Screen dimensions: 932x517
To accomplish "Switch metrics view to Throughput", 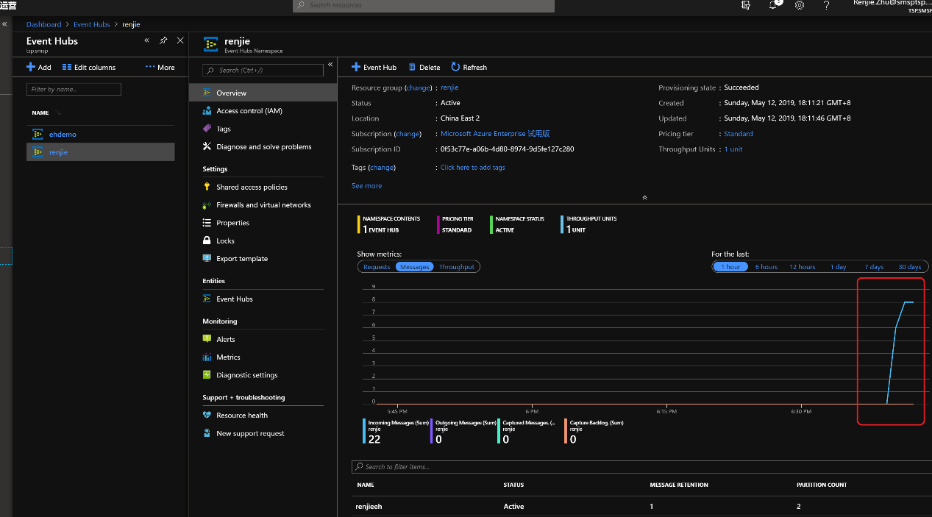I will point(457,267).
